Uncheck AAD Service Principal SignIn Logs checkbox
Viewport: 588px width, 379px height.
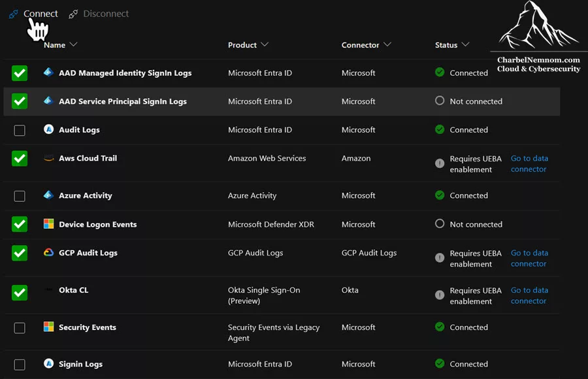pos(20,101)
